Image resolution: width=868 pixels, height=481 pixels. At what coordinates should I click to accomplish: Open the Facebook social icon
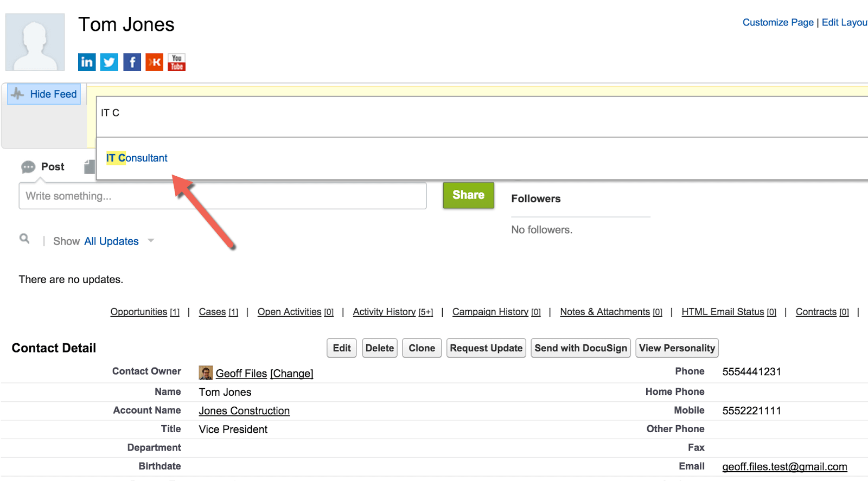pos(132,62)
